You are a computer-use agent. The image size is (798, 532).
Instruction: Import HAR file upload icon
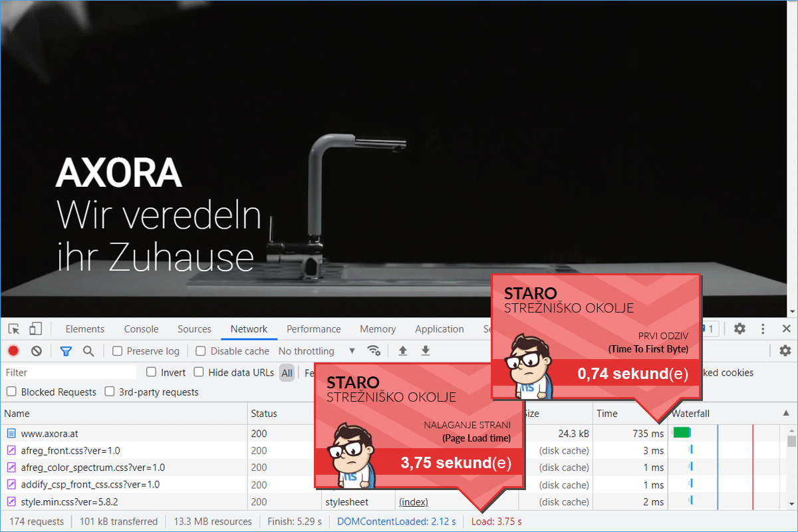(x=402, y=351)
